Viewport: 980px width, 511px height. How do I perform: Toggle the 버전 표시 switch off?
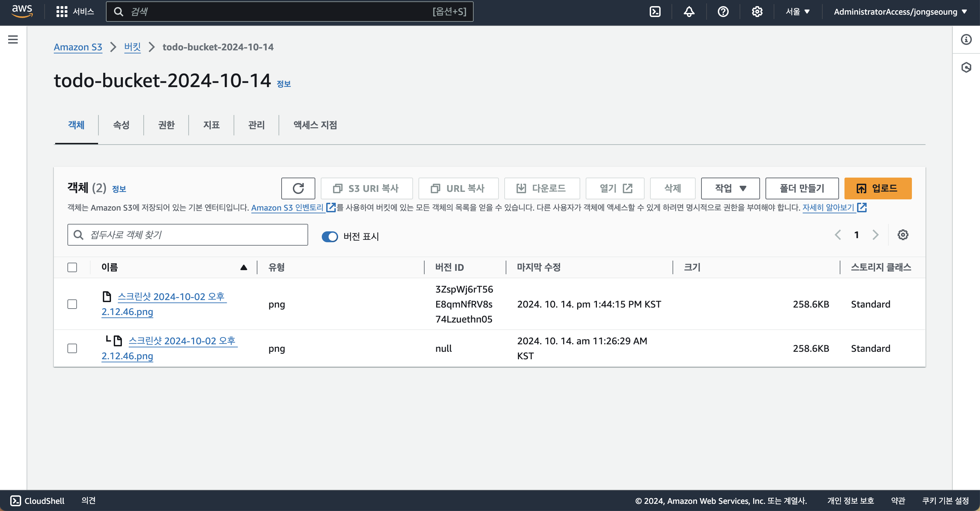point(330,236)
